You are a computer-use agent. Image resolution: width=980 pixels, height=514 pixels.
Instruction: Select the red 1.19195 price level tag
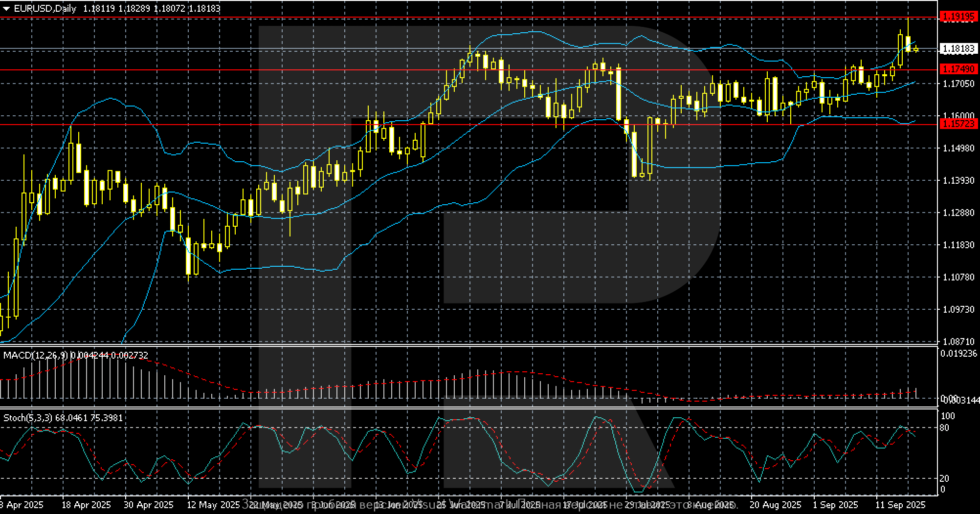(x=958, y=17)
